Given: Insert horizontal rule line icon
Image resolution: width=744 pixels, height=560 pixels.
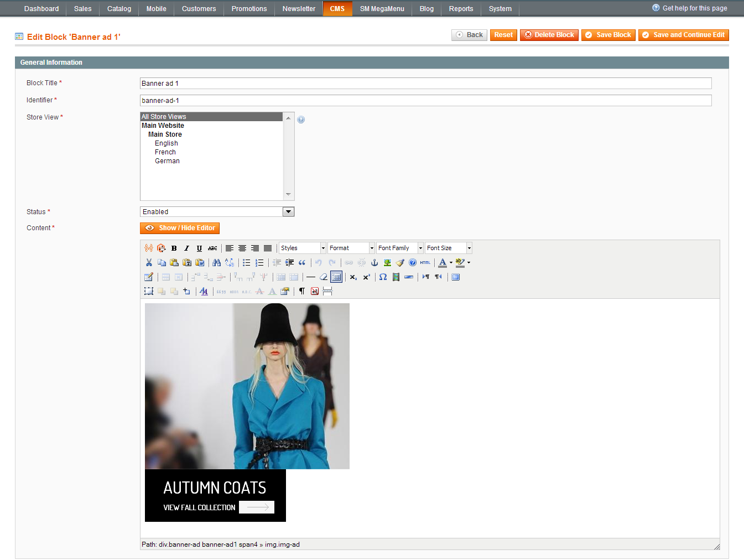Looking at the screenshot, I should 311,277.
